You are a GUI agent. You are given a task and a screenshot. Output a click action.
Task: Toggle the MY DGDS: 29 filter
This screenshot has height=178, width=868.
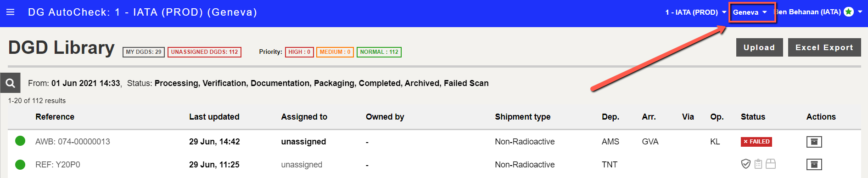(144, 52)
